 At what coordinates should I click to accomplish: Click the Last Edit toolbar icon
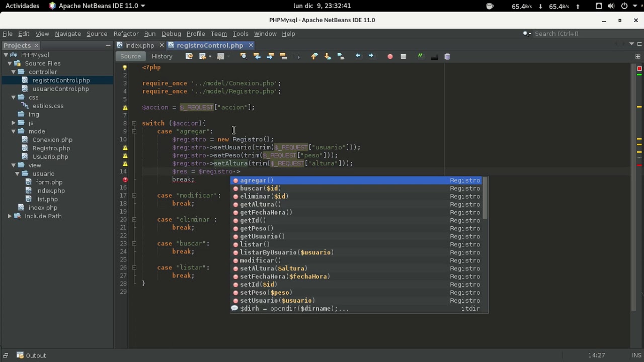[189, 56]
